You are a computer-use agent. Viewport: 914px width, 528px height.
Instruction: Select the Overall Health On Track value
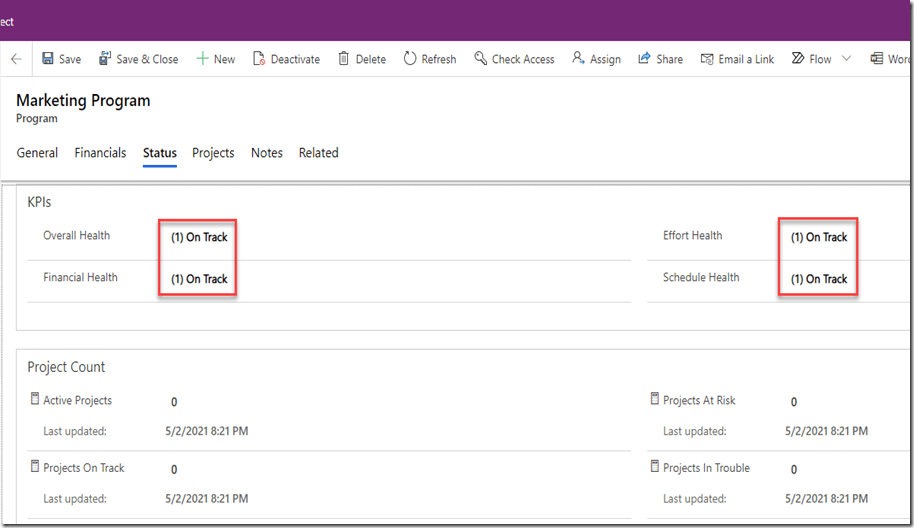pyautogui.click(x=199, y=237)
